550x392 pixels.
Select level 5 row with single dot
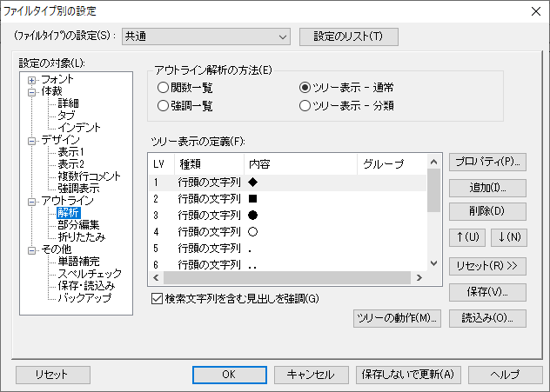click(288, 249)
